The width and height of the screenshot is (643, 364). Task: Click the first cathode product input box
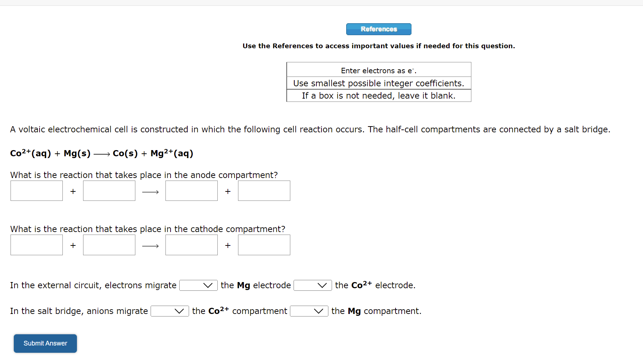click(x=191, y=245)
